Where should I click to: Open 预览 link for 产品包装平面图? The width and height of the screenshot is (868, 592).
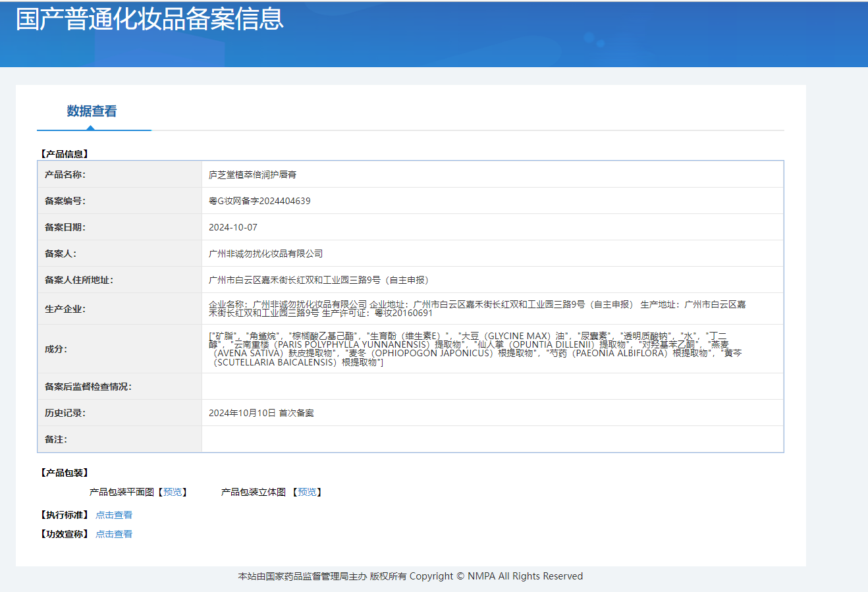click(173, 492)
